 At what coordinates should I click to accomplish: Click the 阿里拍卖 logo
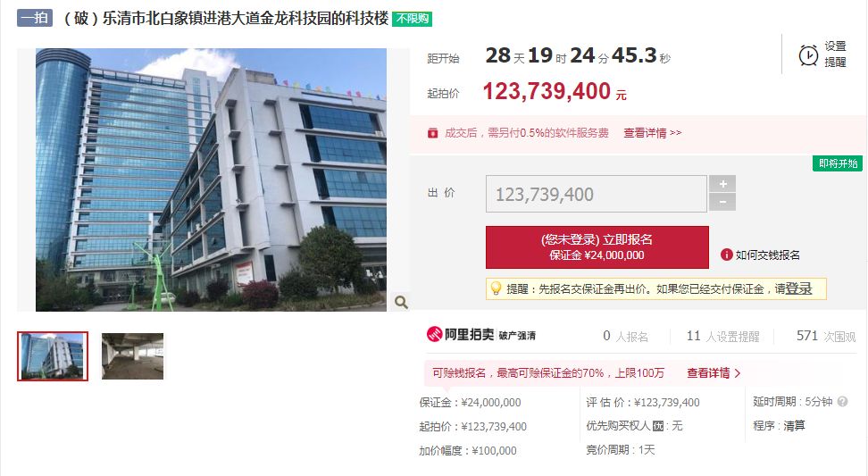(461, 334)
